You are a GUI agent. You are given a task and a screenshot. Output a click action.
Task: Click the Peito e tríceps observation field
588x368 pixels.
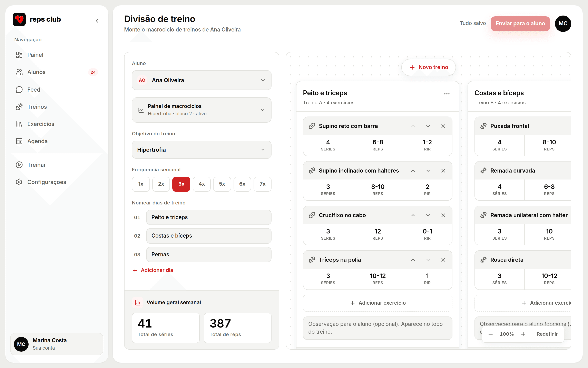pyautogui.click(x=378, y=328)
